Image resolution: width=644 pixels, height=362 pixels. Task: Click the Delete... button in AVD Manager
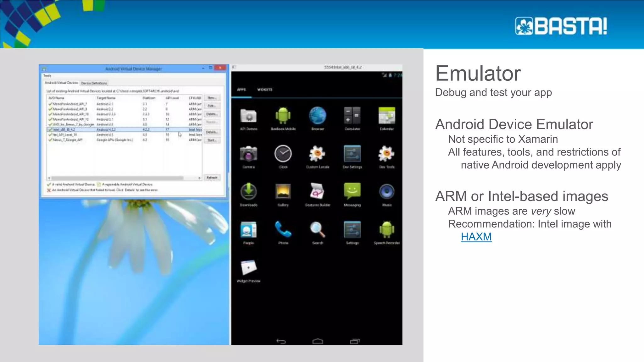[x=212, y=114]
